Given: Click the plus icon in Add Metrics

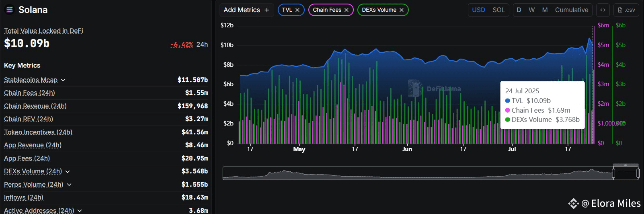Looking at the screenshot, I should (x=267, y=10).
